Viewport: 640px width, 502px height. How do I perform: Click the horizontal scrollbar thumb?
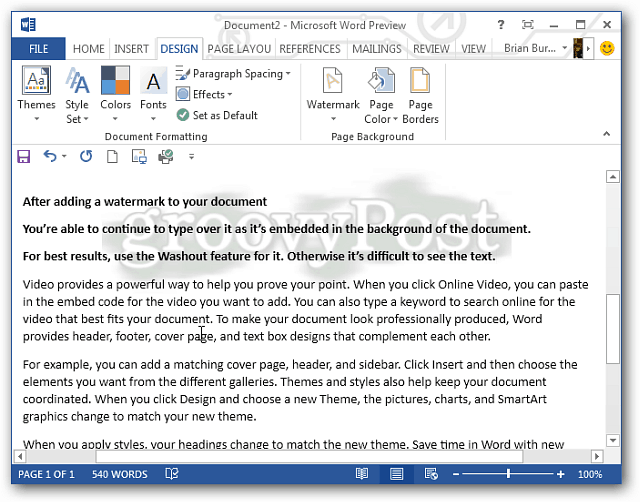pos(309,456)
